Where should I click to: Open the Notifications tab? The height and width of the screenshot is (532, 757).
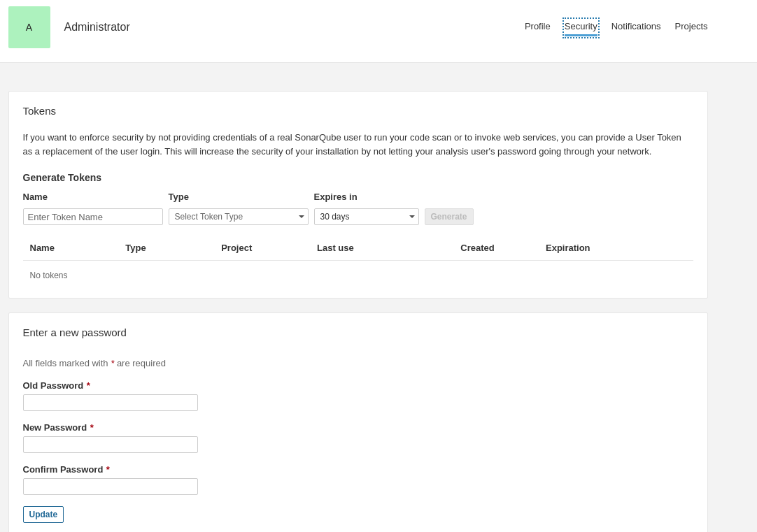pyautogui.click(x=635, y=26)
